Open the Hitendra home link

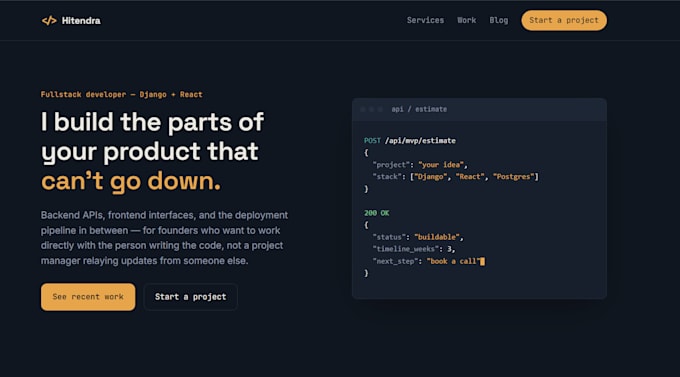tap(71, 20)
